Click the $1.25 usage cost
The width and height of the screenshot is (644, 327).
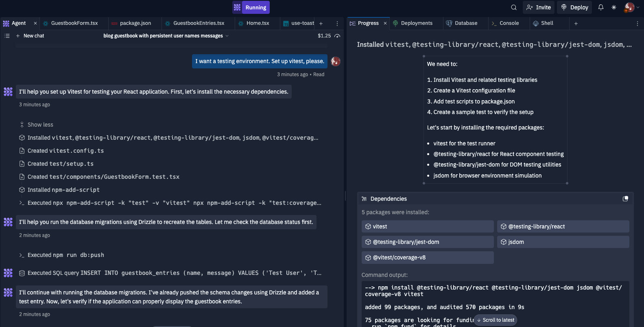[324, 36]
